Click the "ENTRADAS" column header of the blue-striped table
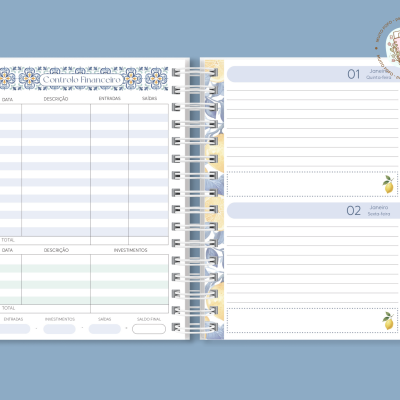This screenshot has width=400, height=400. [110, 98]
